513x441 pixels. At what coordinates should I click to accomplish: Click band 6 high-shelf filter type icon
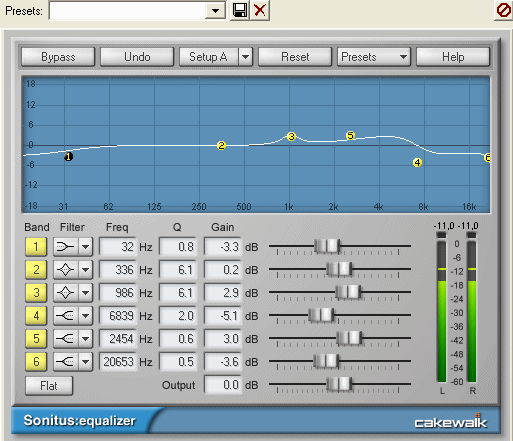click(x=66, y=362)
